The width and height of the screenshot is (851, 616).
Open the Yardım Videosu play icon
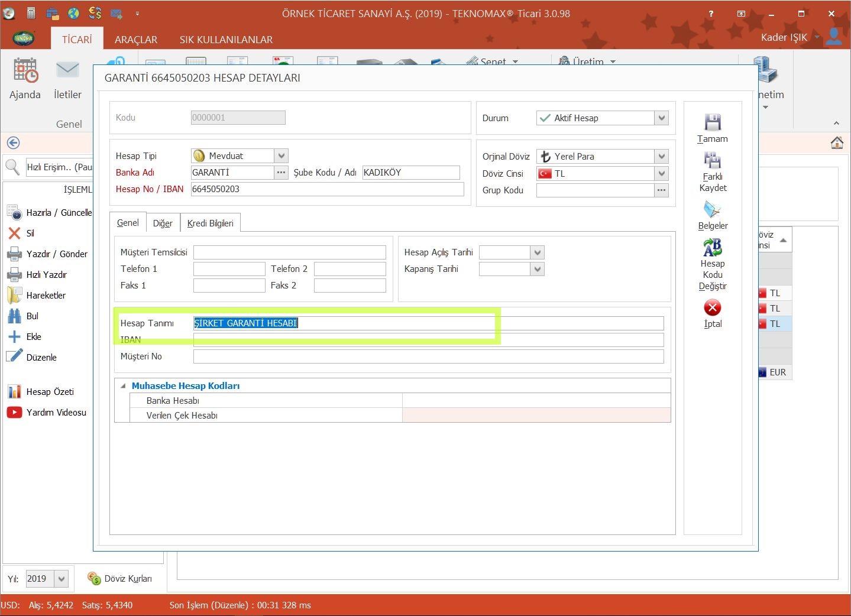[x=14, y=412]
